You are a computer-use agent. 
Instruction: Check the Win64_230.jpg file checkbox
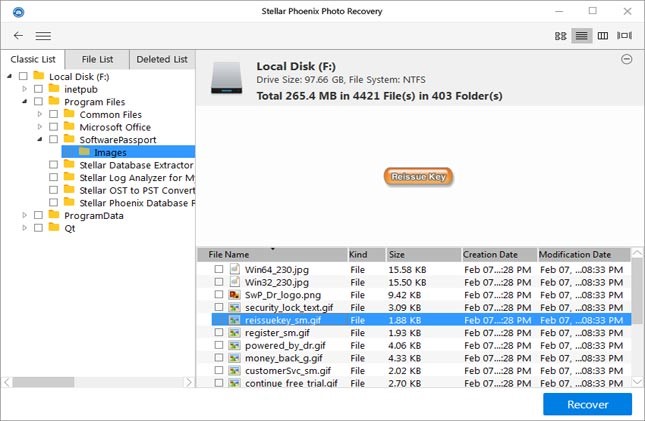point(219,269)
